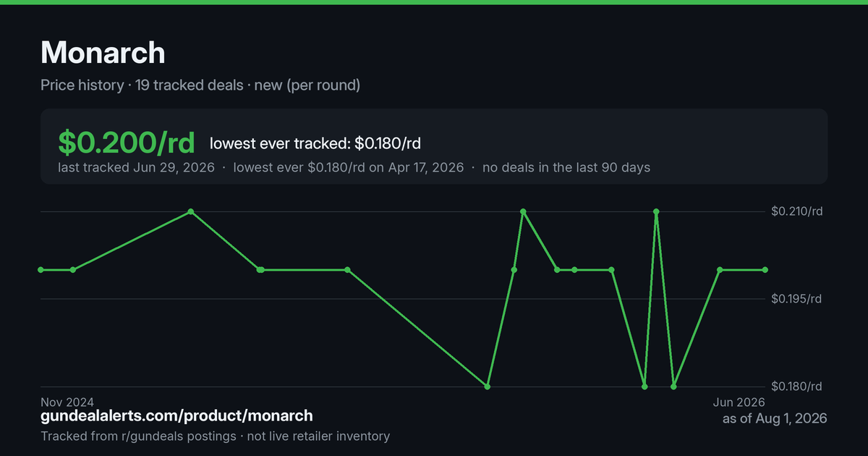
Task: Select the 'Price history · 19 tracked deals' subtitle
Action: (x=200, y=85)
